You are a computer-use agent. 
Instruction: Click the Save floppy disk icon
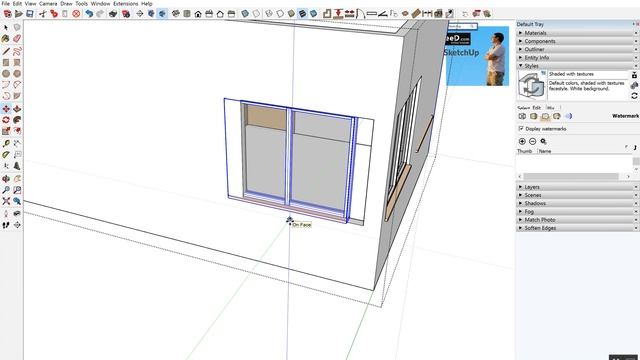click(x=30, y=13)
